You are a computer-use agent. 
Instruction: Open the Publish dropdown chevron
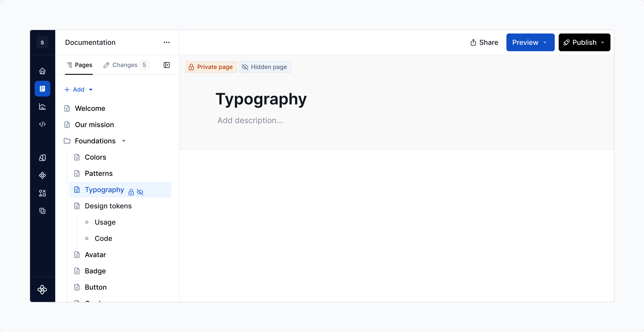603,42
